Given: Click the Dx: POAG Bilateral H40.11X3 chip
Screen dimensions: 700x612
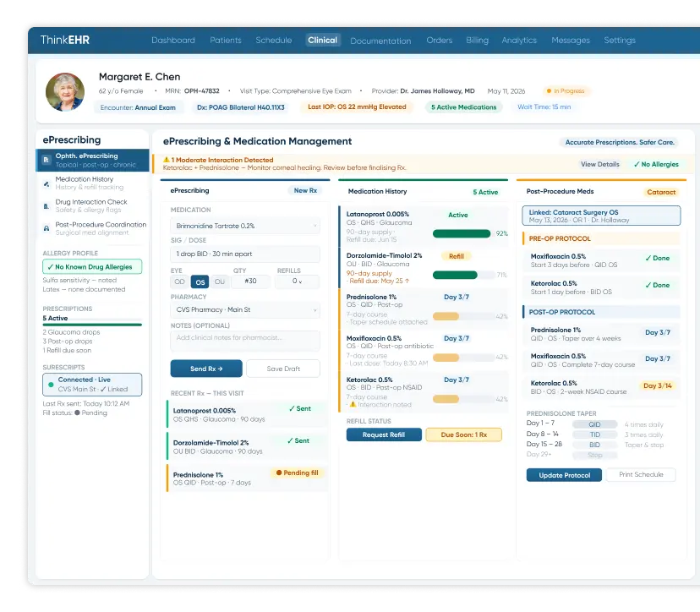Looking at the screenshot, I should pos(241,107).
